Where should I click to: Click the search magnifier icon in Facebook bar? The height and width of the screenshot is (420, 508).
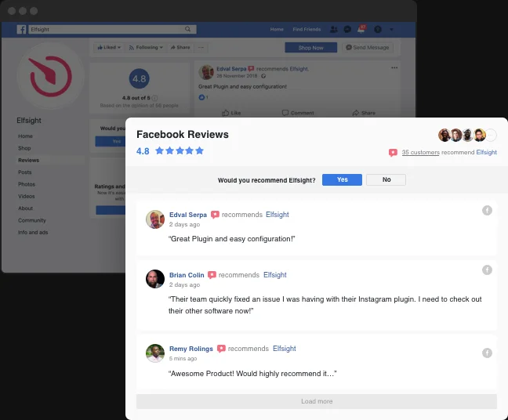pyautogui.click(x=187, y=29)
